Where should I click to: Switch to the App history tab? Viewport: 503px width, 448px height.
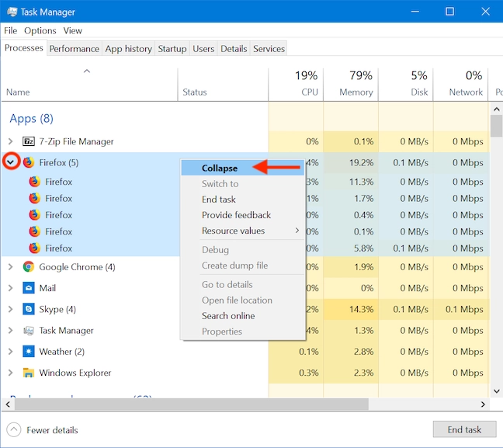[128, 49]
